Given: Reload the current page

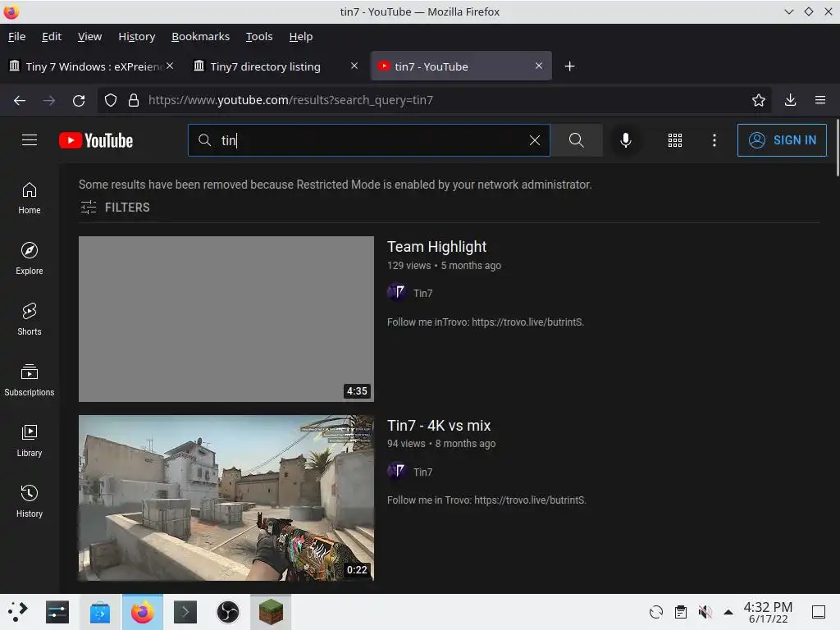Looking at the screenshot, I should pyautogui.click(x=79, y=100).
